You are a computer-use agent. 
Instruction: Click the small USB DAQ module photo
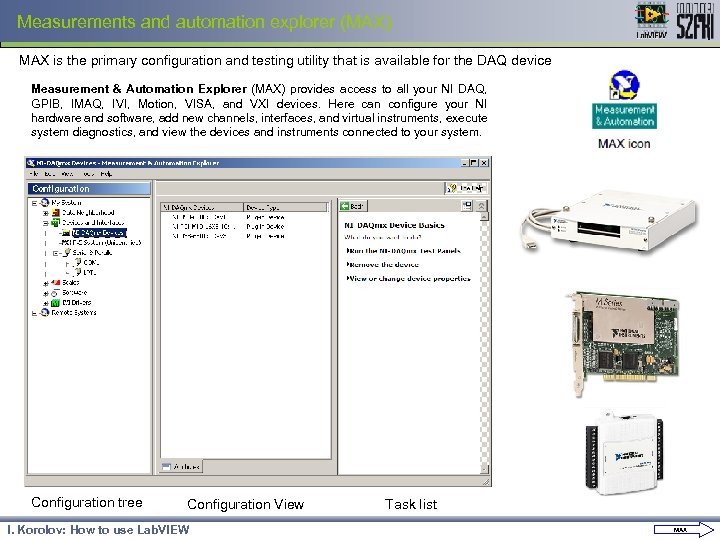pos(624,453)
